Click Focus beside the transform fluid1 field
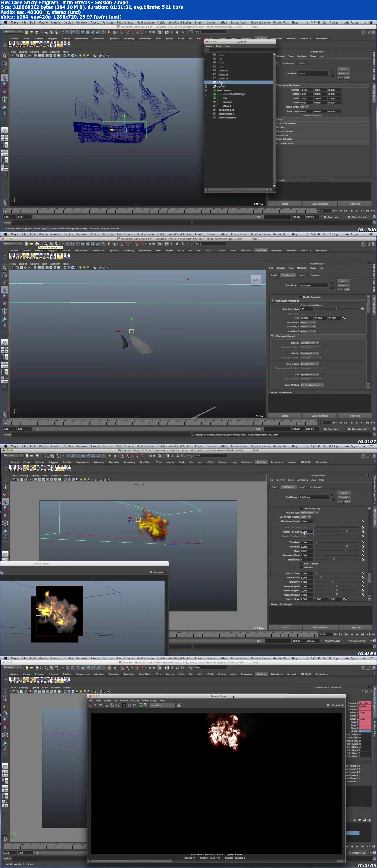This screenshot has width=377, height=868. pos(343,69)
